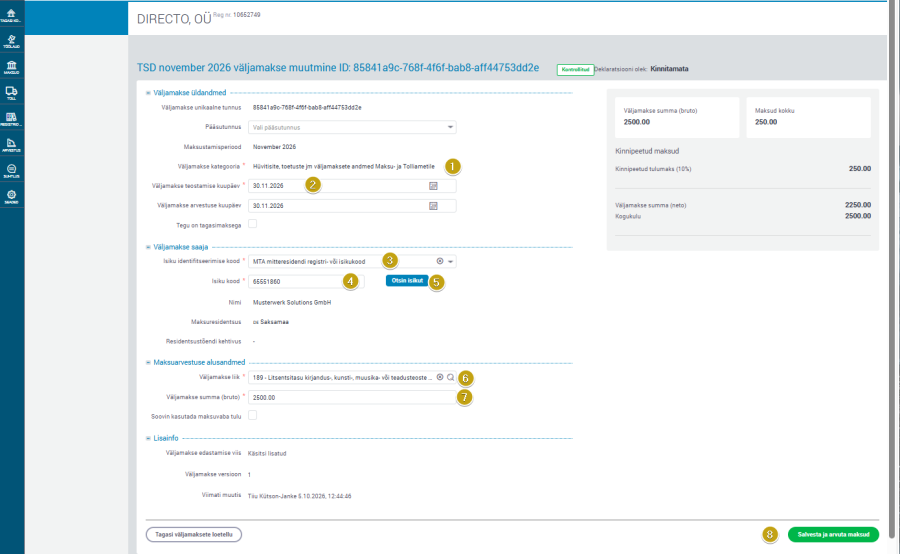The height and width of the screenshot is (554, 900).
Task: Click the November 2026 period value
Action: [274, 147]
